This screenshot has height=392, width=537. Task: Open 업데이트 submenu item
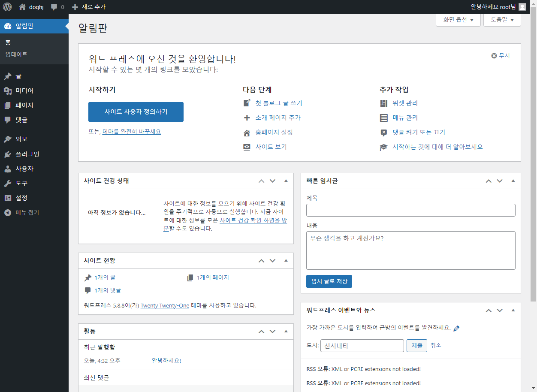(16, 54)
